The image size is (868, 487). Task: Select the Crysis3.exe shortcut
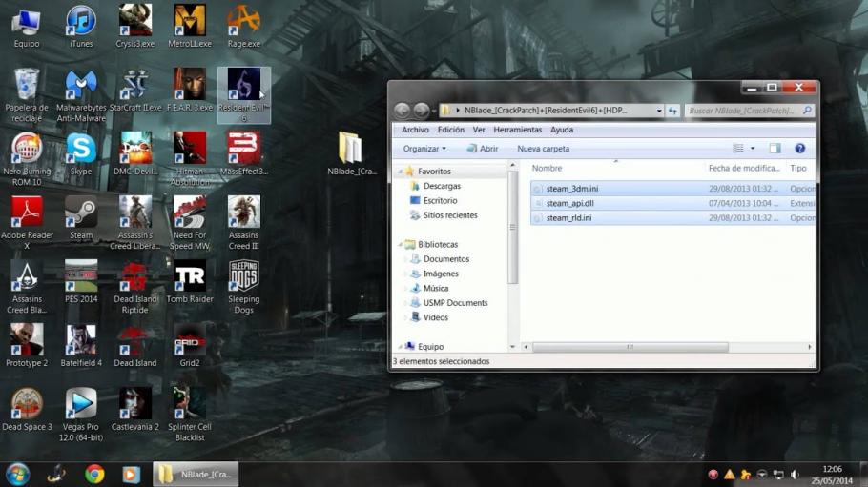135,26
